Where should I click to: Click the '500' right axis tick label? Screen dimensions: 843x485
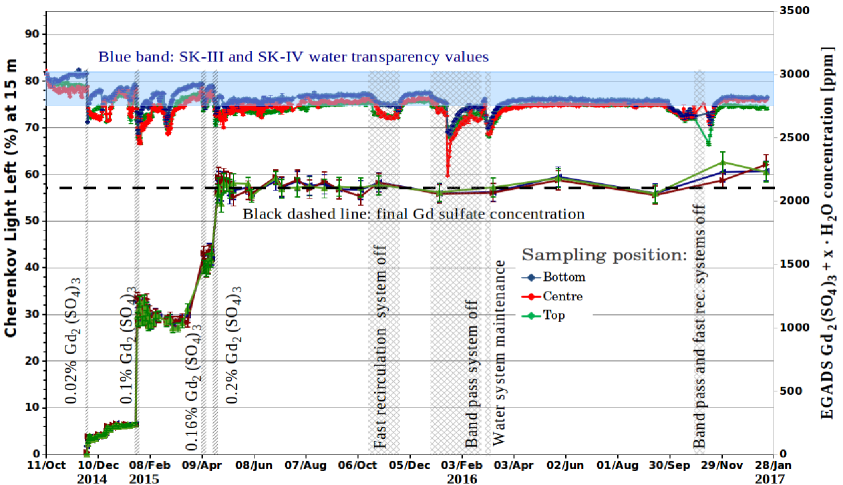pos(791,391)
